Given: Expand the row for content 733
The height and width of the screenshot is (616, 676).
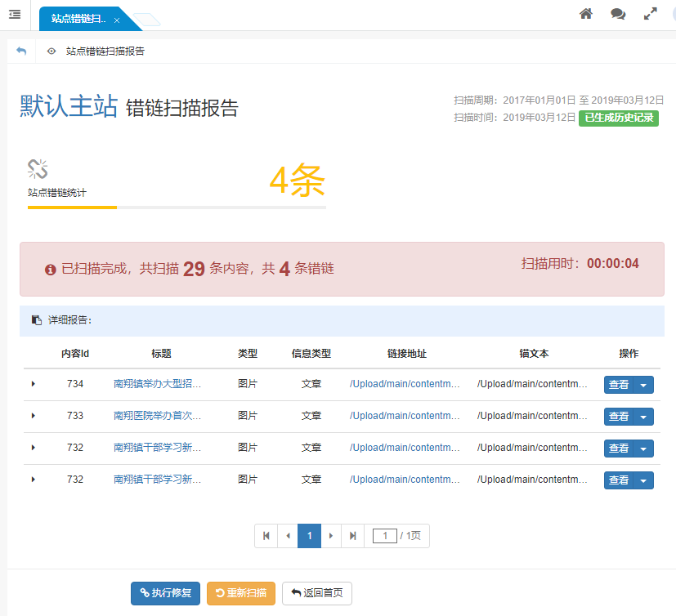Looking at the screenshot, I should click(x=34, y=416).
